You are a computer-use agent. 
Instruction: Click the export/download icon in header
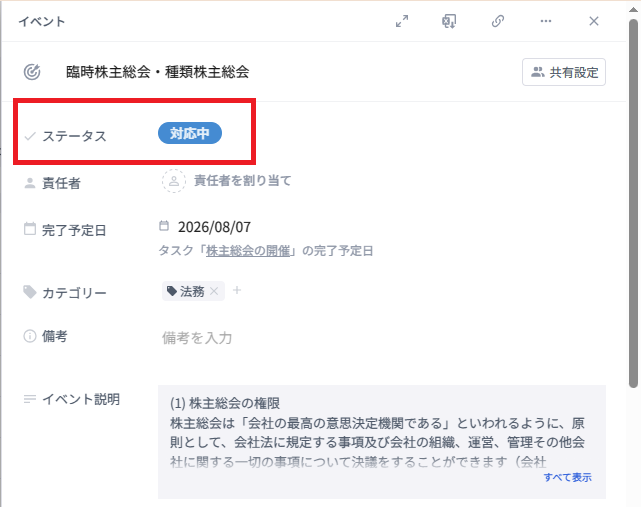pyautogui.click(x=450, y=21)
